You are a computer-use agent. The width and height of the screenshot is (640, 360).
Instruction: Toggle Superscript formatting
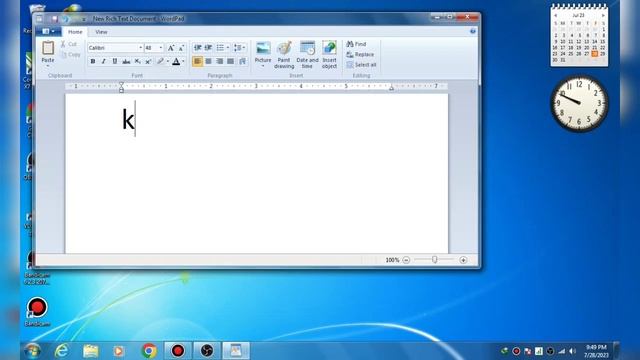148,61
